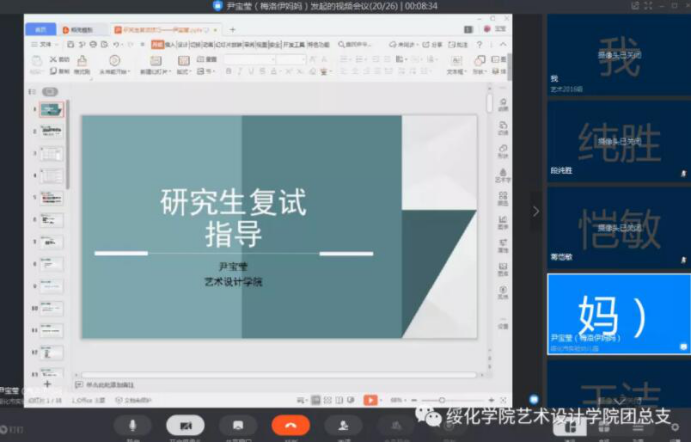This screenshot has width=692, height=442.
Task: Mute the microphone in meeting toolbar
Action: [132, 425]
